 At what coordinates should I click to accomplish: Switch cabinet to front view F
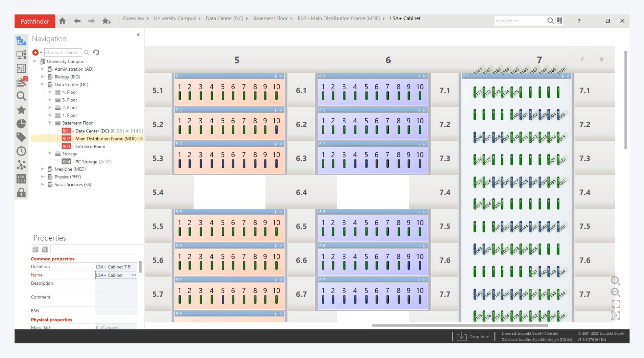[582, 60]
